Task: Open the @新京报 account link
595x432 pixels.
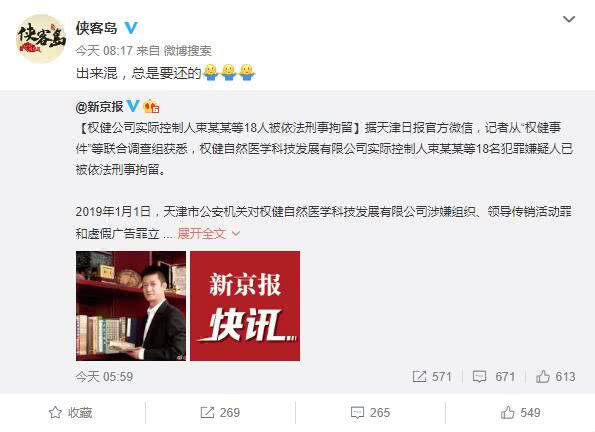Action: 99,107
